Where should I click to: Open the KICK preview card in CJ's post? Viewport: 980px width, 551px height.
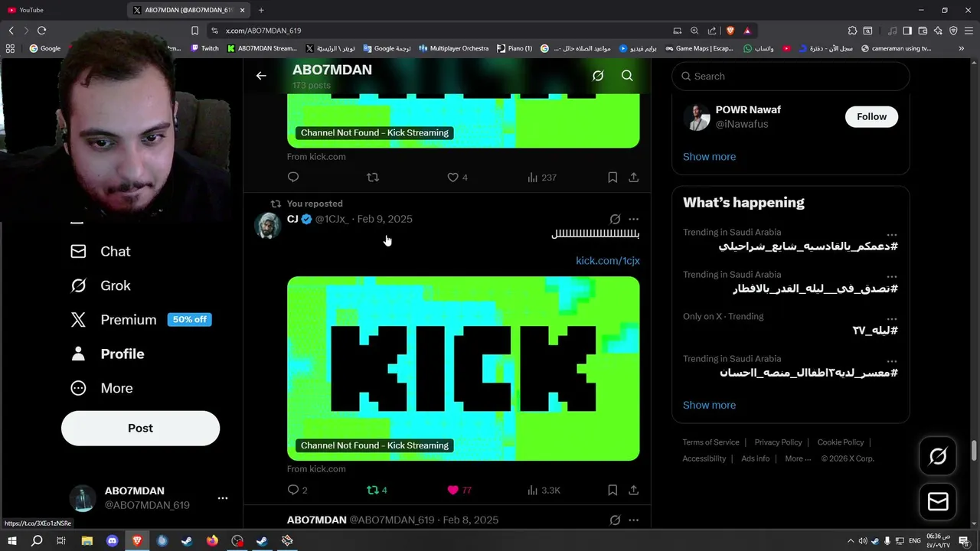point(463,368)
